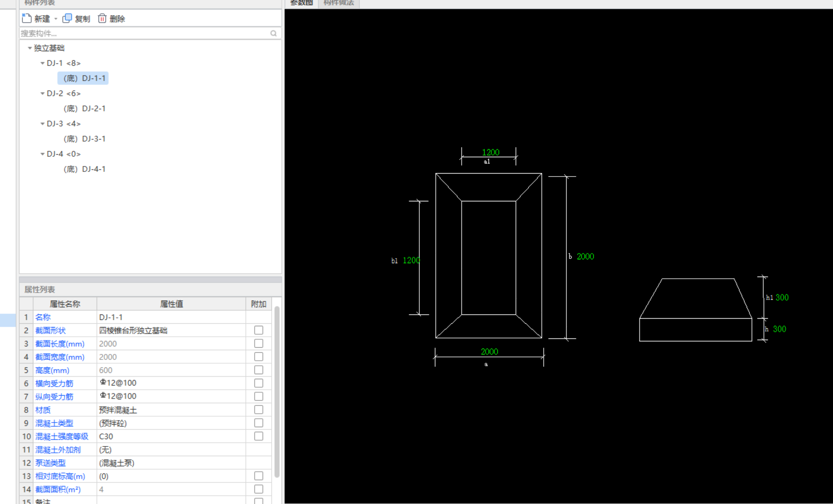Tick the 附加 checkbox for 混凝土类型
Viewport: 833px width, 504px height.
click(259, 423)
